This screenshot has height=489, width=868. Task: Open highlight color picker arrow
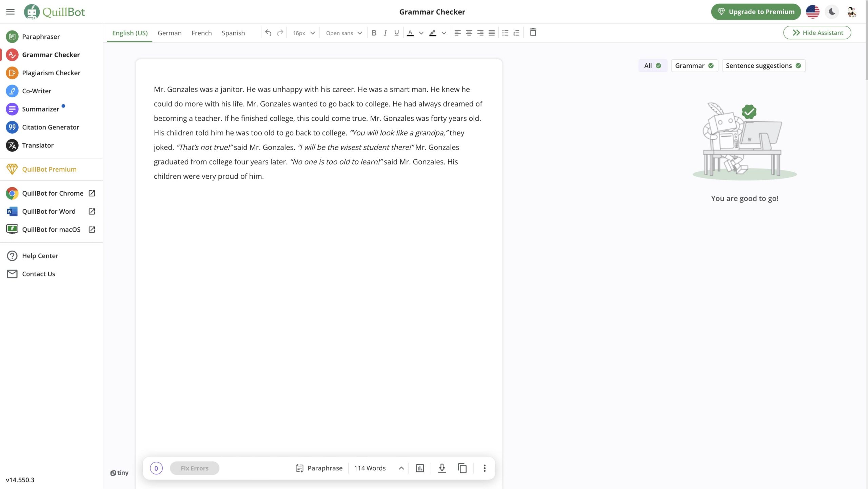pos(444,33)
